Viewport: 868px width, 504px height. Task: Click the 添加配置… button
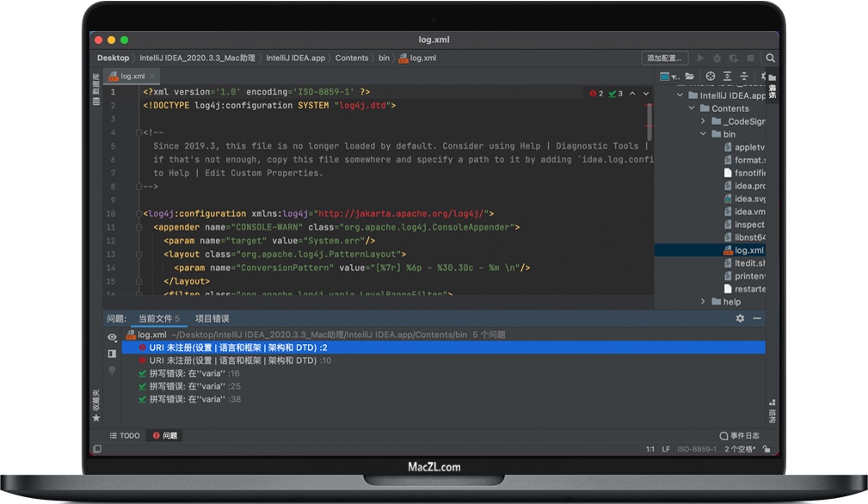click(662, 58)
